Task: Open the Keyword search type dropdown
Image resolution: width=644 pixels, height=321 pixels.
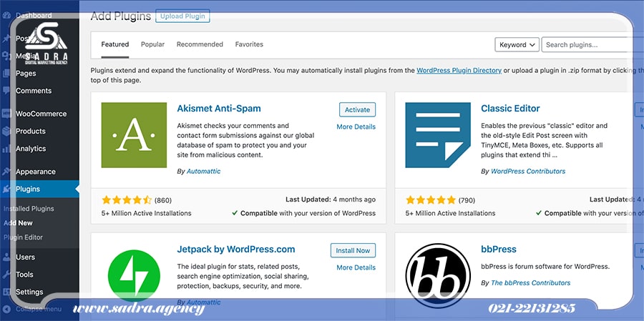Action: pos(517,45)
